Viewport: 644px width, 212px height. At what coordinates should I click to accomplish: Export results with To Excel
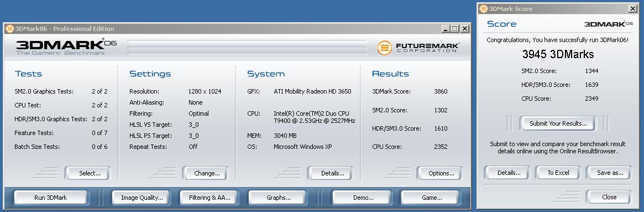558,173
